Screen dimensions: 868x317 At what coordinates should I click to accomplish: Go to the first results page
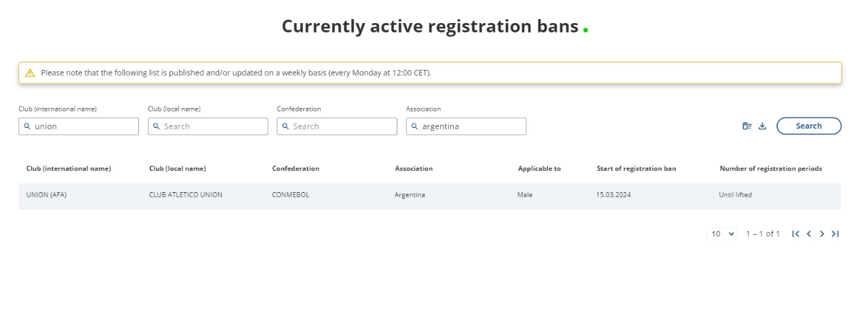click(x=796, y=234)
